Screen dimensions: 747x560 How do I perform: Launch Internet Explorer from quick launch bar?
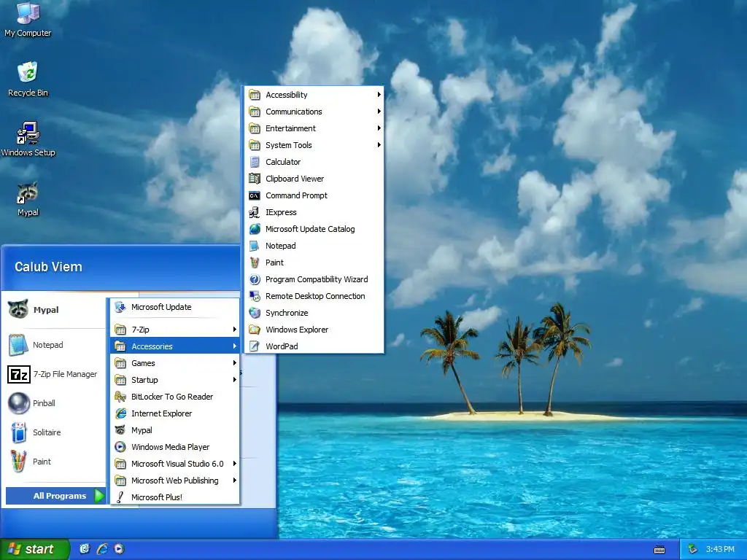[x=102, y=549]
